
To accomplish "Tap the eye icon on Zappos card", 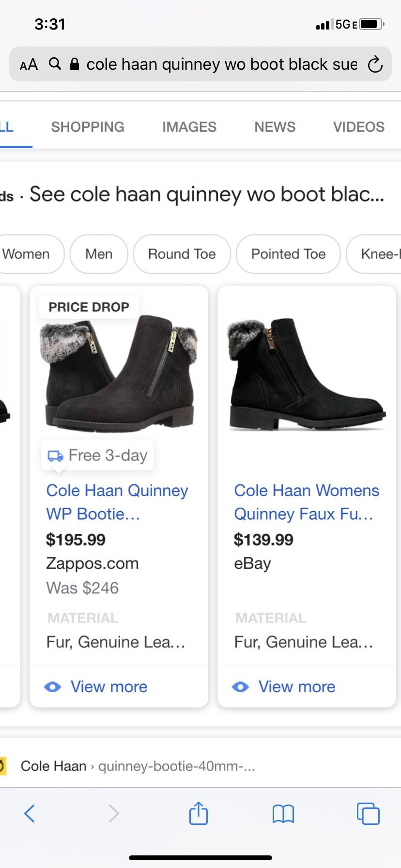I will tap(53, 686).
